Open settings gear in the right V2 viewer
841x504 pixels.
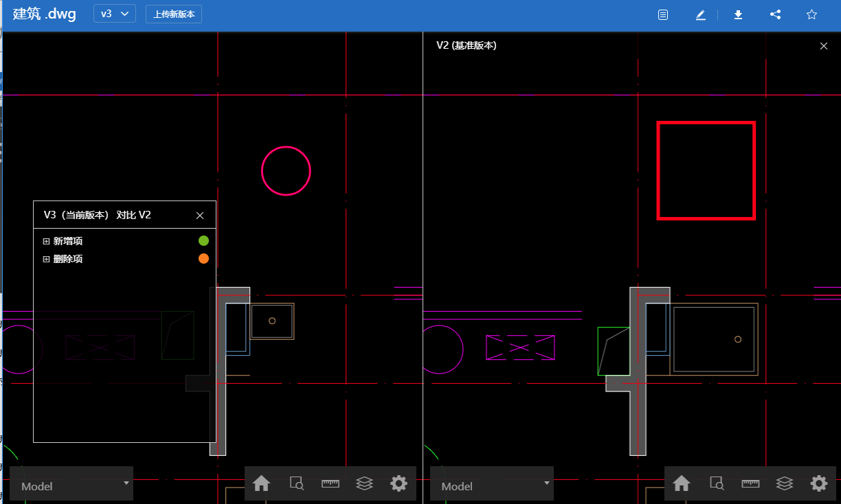tap(818, 483)
